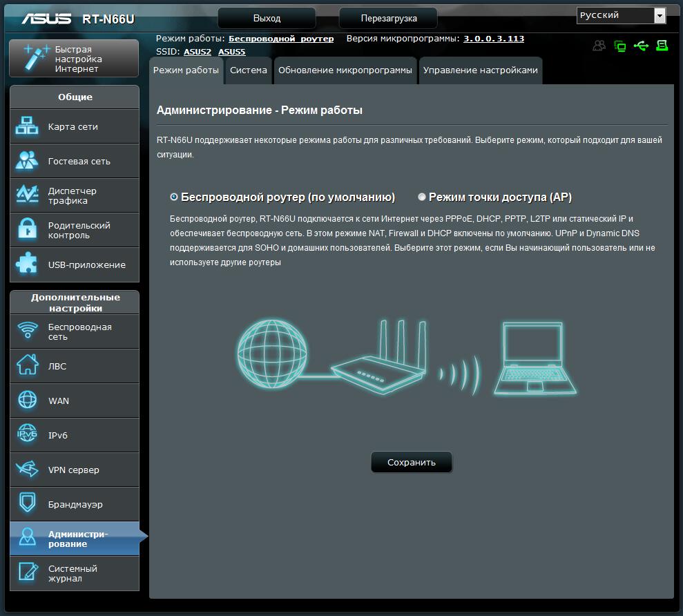
Task: Click the Системный журнал label
Action: [73, 573]
